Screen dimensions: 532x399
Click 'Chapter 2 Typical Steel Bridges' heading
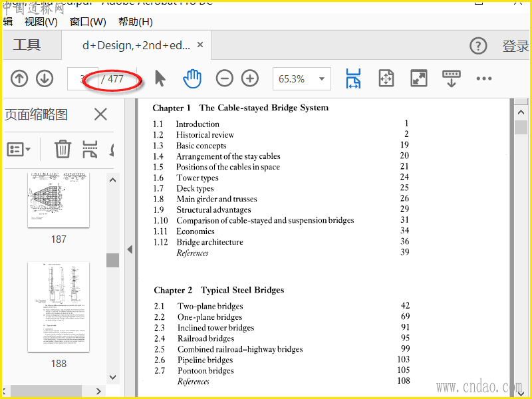(219, 290)
